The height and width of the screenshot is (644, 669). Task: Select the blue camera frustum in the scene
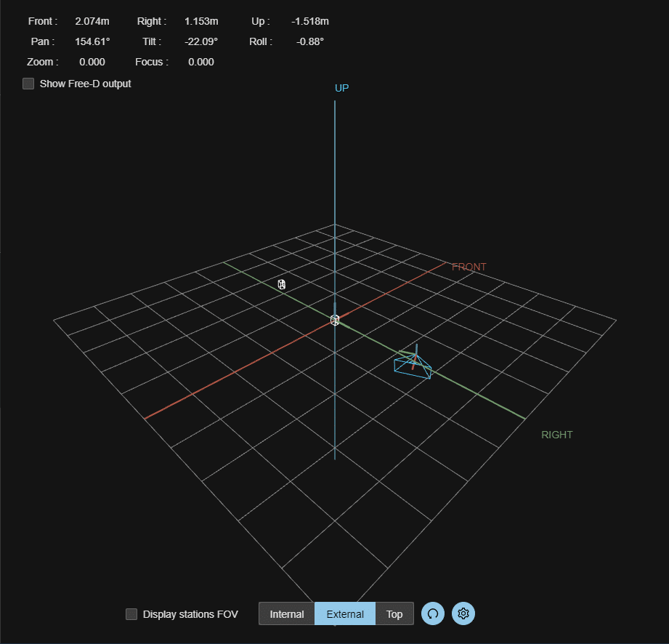coord(413,365)
